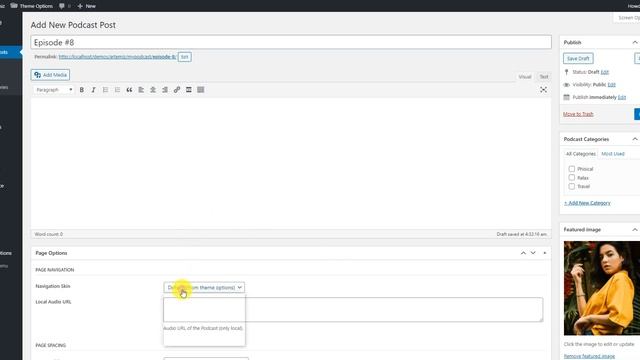Toggle bold formatting in editor toolbar
Screen dimensions: 640x360
click(82, 90)
